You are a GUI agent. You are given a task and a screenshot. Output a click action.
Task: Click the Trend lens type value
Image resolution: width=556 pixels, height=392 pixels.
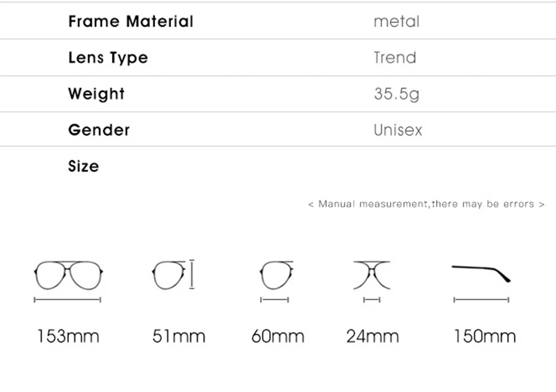pos(395,58)
